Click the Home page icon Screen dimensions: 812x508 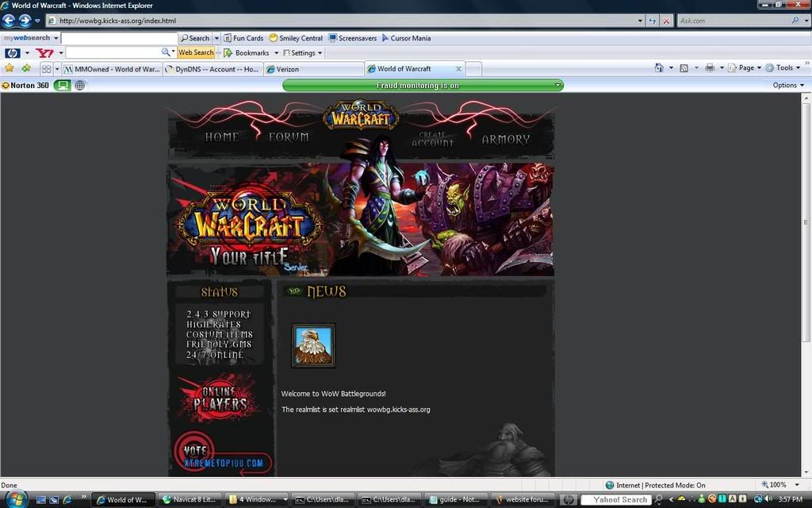pyautogui.click(x=659, y=67)
